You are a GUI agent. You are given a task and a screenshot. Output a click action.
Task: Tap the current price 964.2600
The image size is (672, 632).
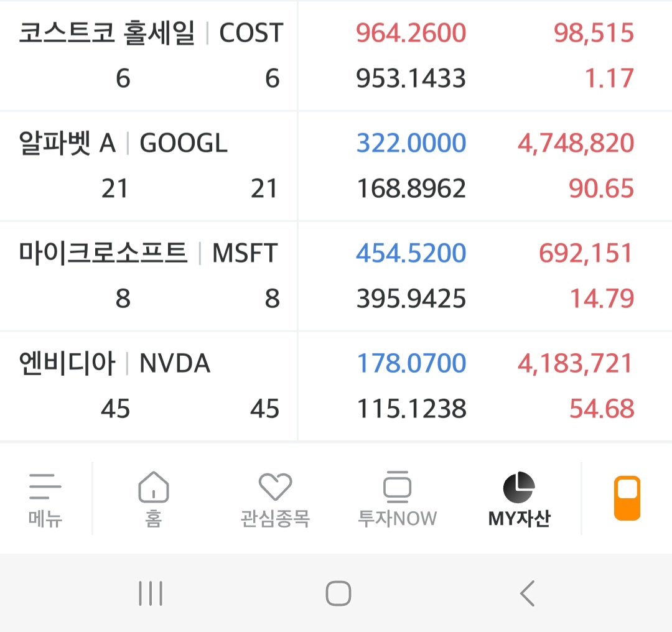(x=411, y=33)
